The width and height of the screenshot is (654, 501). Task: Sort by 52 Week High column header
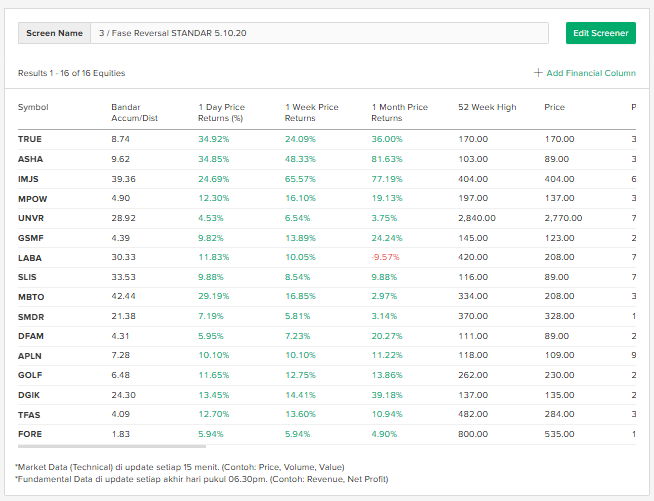tap(487, 107)
